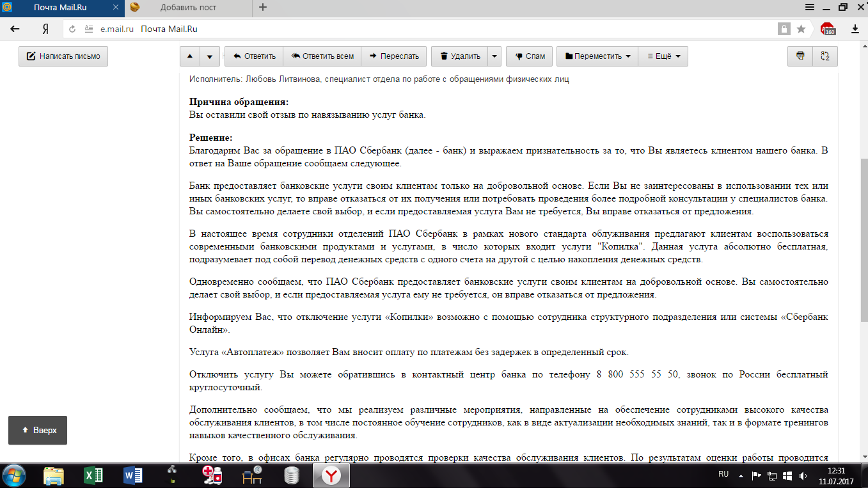Click the text "Вы оставили свой отзыв" line
The image size is (868, 492).
pyautogui.click(x=307, y=115)
